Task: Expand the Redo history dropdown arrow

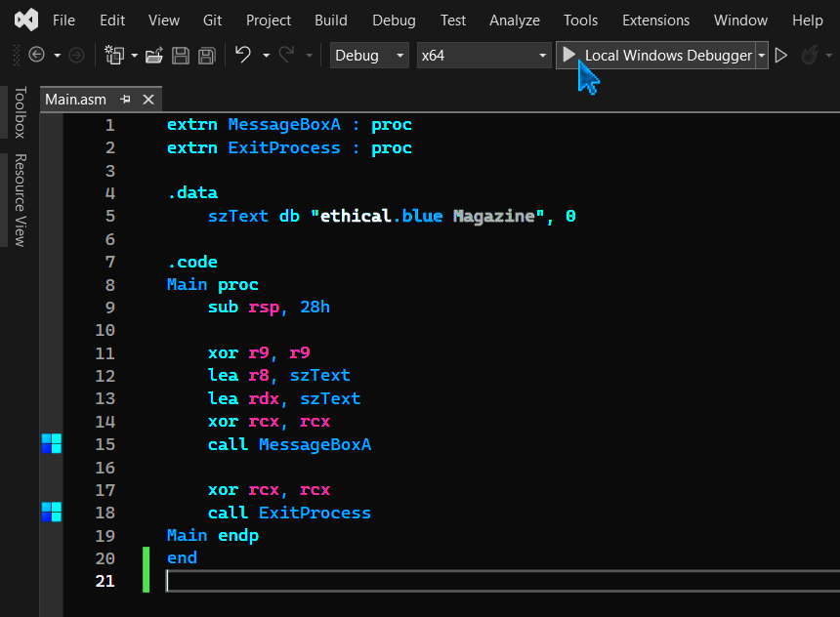Action: (309, 56)
